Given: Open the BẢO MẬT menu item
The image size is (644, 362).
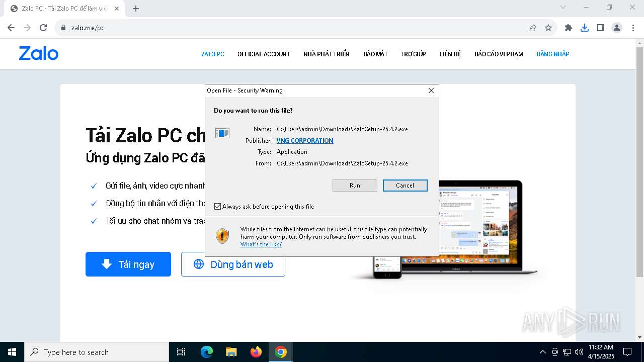Looking at the screenshot, I should [x=375, y=54].
